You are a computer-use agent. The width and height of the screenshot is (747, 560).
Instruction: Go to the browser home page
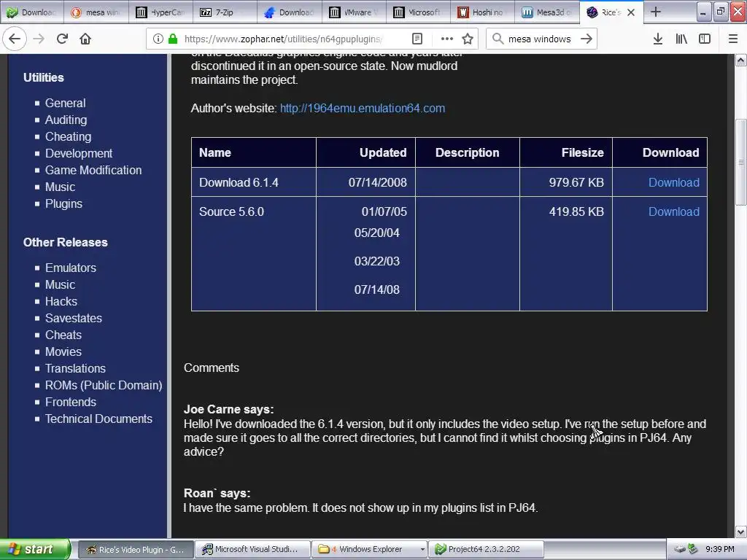tap(85, 39)
